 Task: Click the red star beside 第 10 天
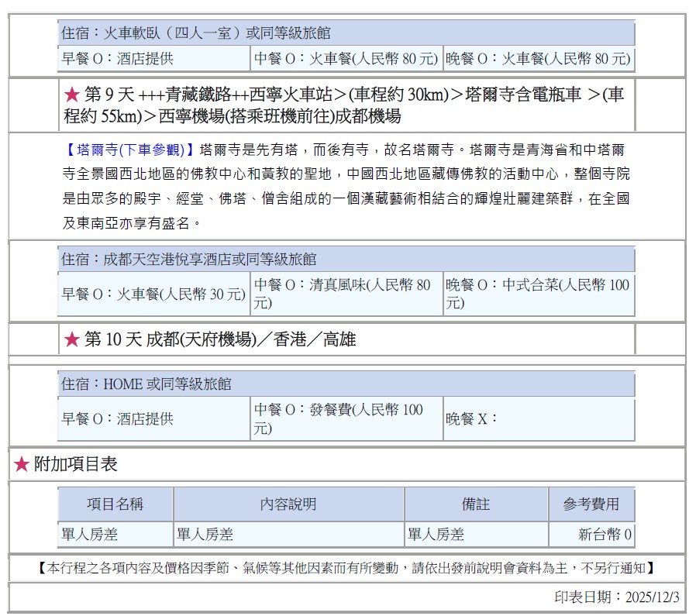(x=72, y=339)
